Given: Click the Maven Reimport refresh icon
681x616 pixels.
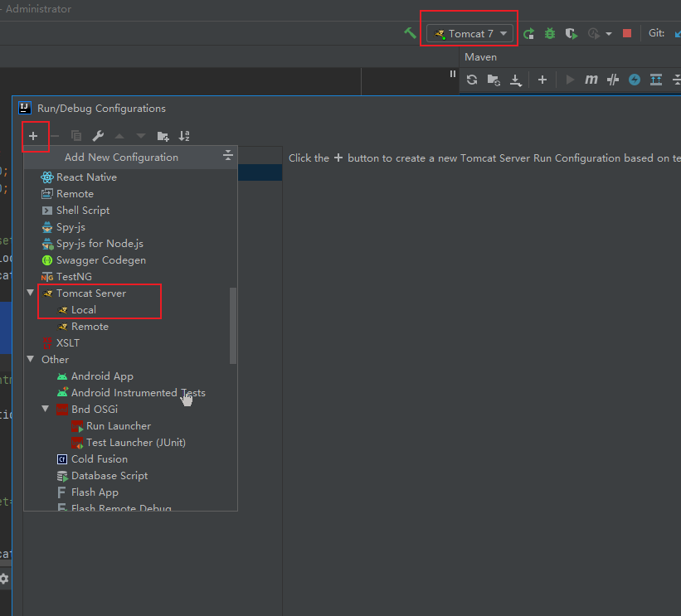Looking at the screenshot, I should (472, 80).
